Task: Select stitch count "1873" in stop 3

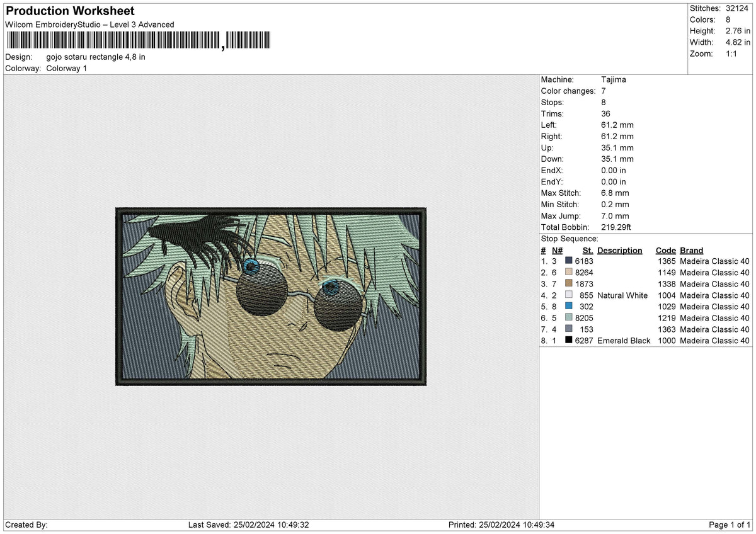Action: (x=584, y=284)
